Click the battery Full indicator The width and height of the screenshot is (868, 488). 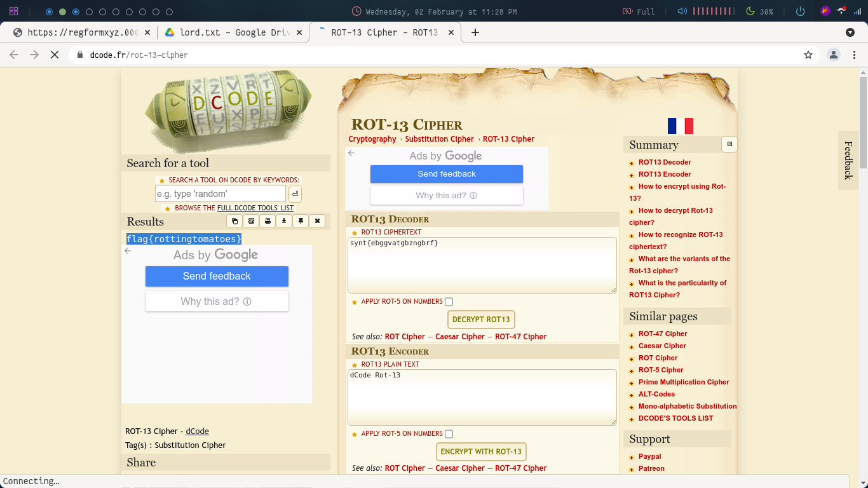point(639,11)
